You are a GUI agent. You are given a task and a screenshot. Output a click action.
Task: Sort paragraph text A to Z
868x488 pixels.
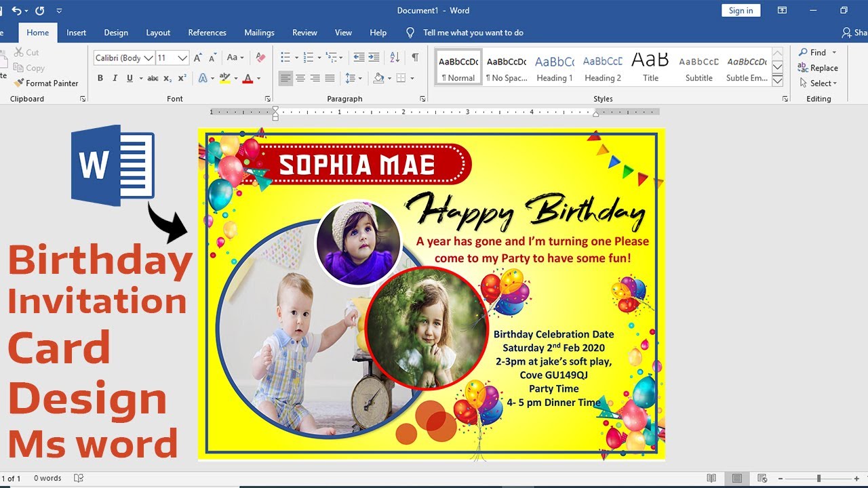coord(394,58)
